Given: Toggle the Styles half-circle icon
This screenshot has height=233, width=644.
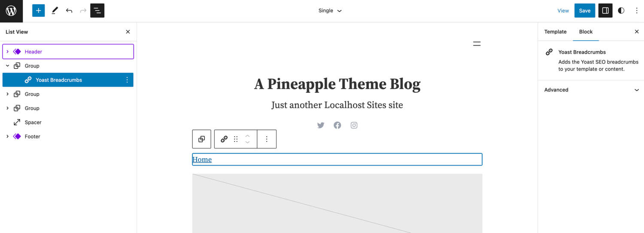Looking at the screenshot, I should [x=621, y=11].
